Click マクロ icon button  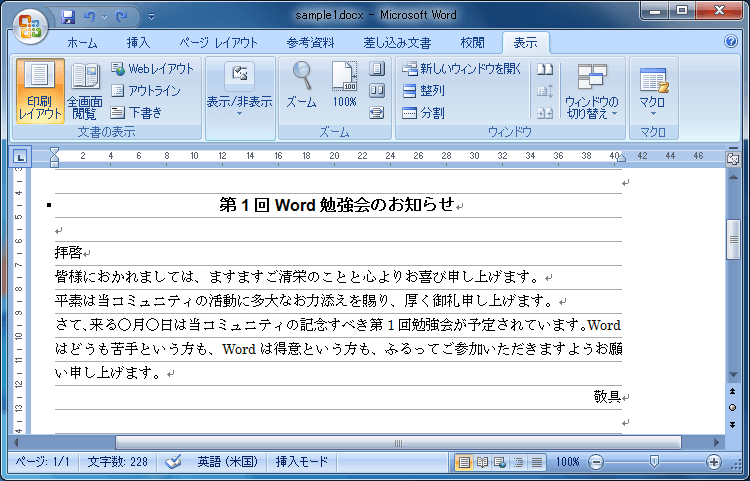click(653, 80)
